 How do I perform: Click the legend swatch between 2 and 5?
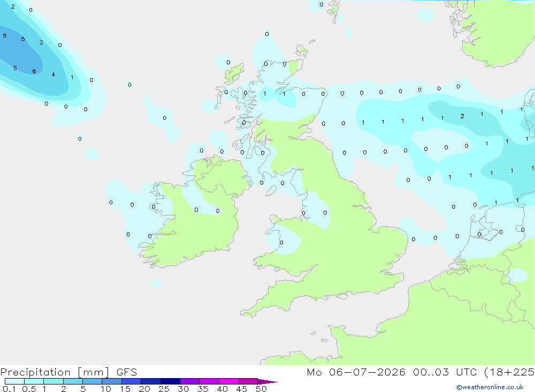tap(73, 381)
